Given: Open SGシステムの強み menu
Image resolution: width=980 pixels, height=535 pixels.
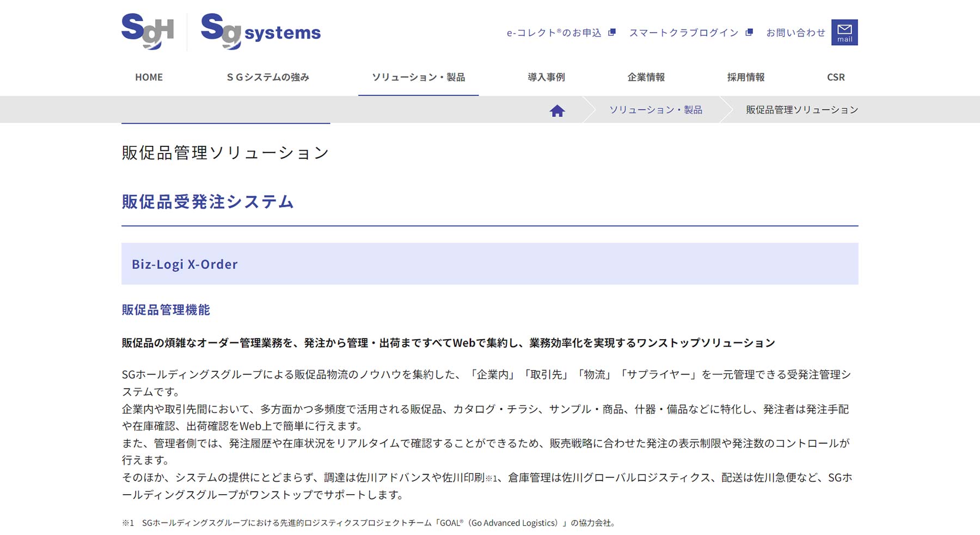Looking at the screenshot, I should tap(268, 77).
